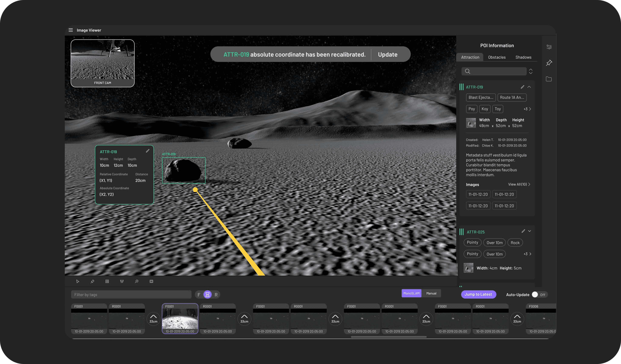
Task: Click the Update button in notification banner
Action: click(x=387, y=54)
